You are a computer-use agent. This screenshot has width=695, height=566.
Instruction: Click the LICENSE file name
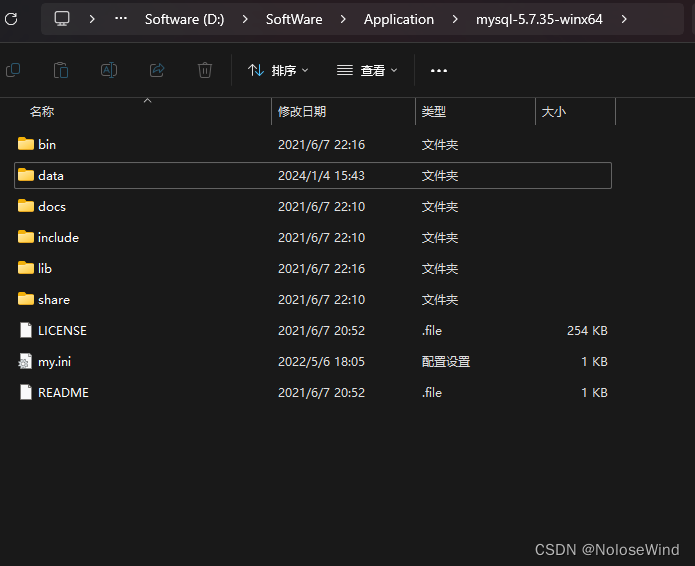pos(62,331)
